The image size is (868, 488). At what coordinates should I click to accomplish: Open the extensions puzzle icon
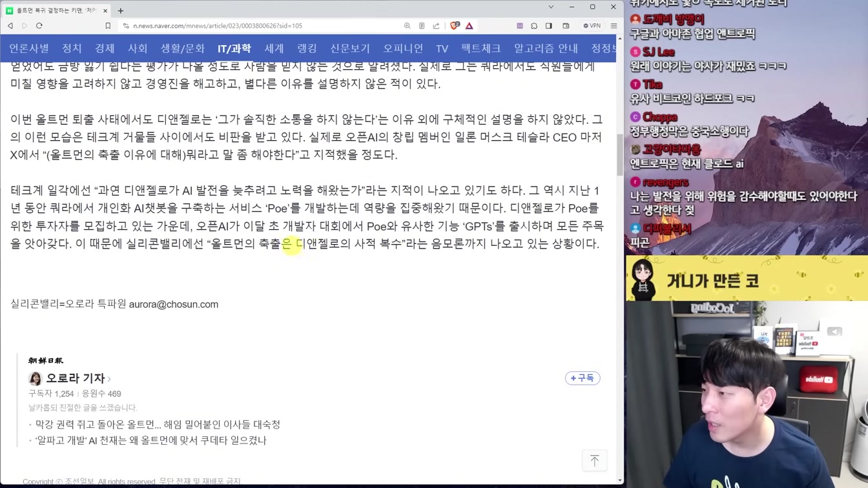point(534,26)
